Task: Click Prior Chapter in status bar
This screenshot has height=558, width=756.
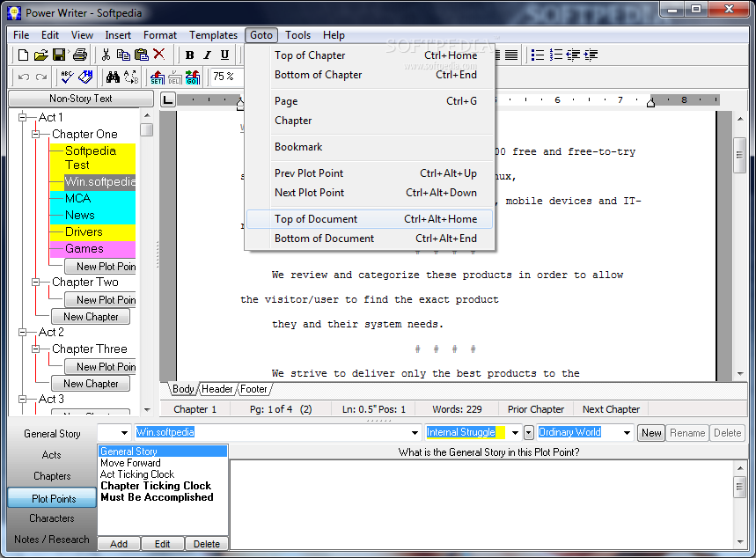Action: click(x=536, y=409)
